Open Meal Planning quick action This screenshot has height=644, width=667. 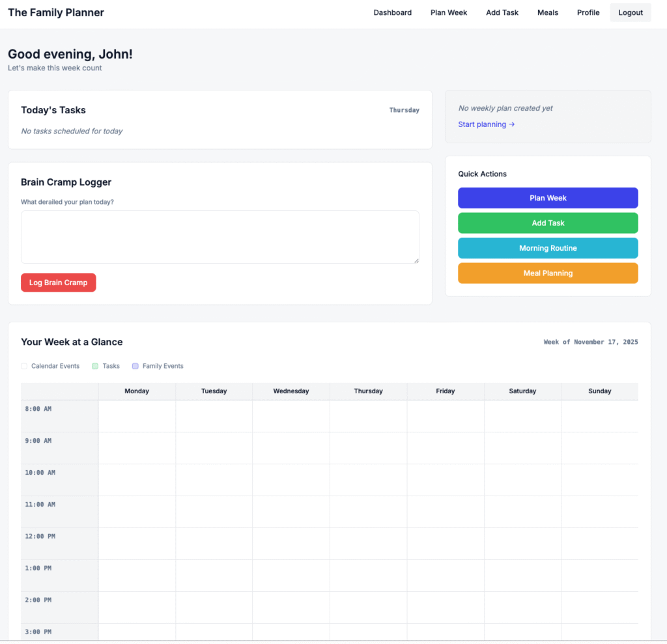coord(548,273)
